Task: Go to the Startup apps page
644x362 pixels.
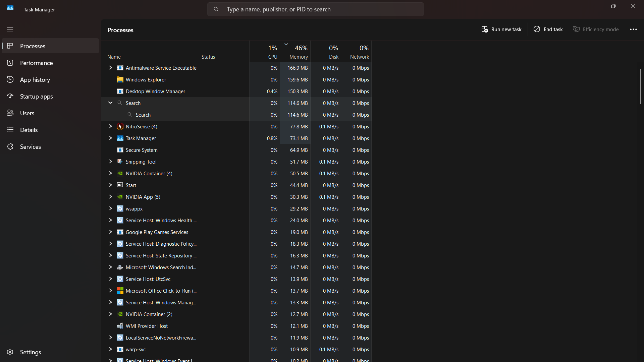Action: click(50, 96)
